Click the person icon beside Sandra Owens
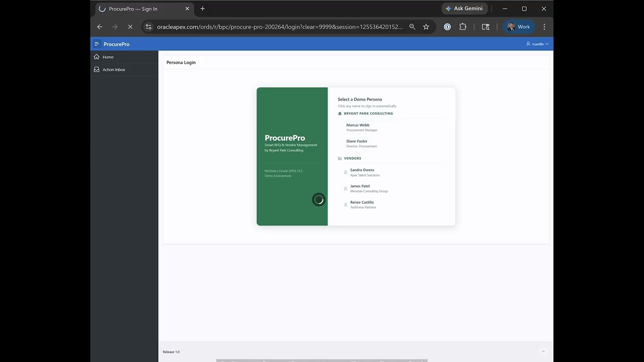The width and height of the screenshot is (644, 362). click(345, 172)
